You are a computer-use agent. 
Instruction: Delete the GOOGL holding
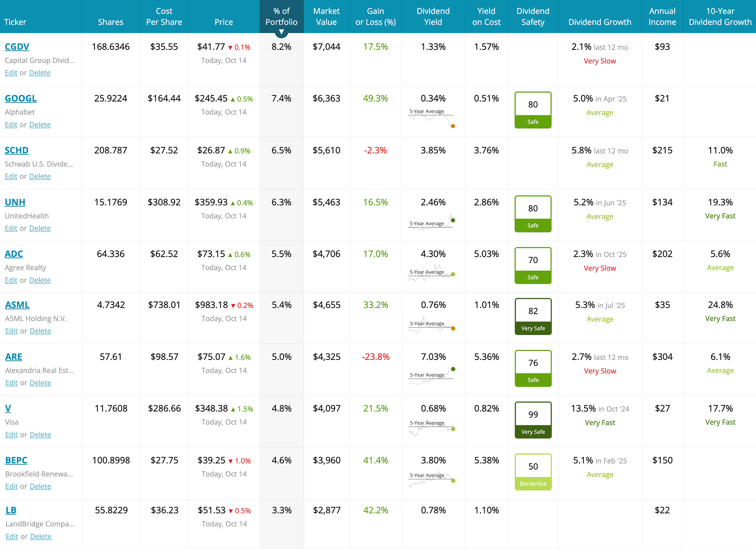click(x=40, y=125)
